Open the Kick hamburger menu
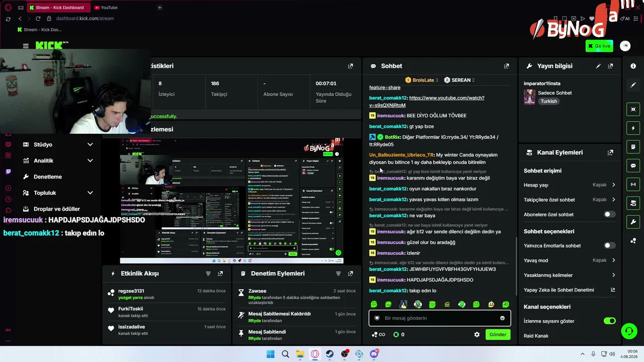 [x=26, y=46]
